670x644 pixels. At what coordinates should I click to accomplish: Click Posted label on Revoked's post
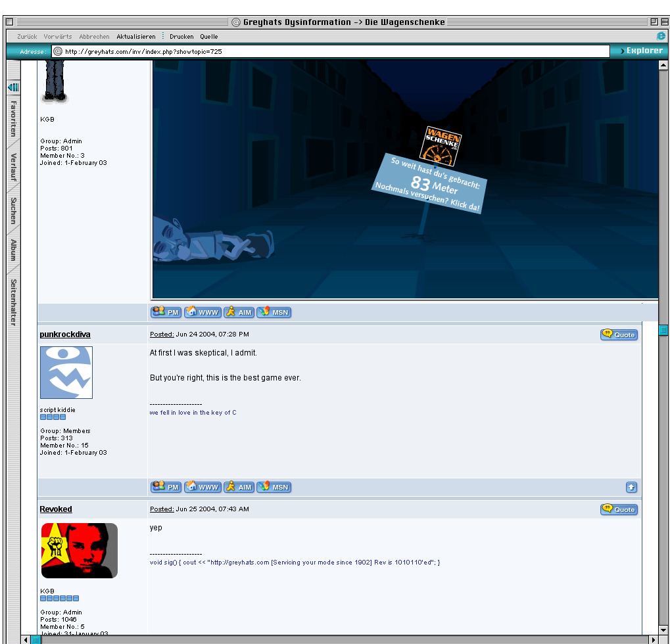pos(162,509)
